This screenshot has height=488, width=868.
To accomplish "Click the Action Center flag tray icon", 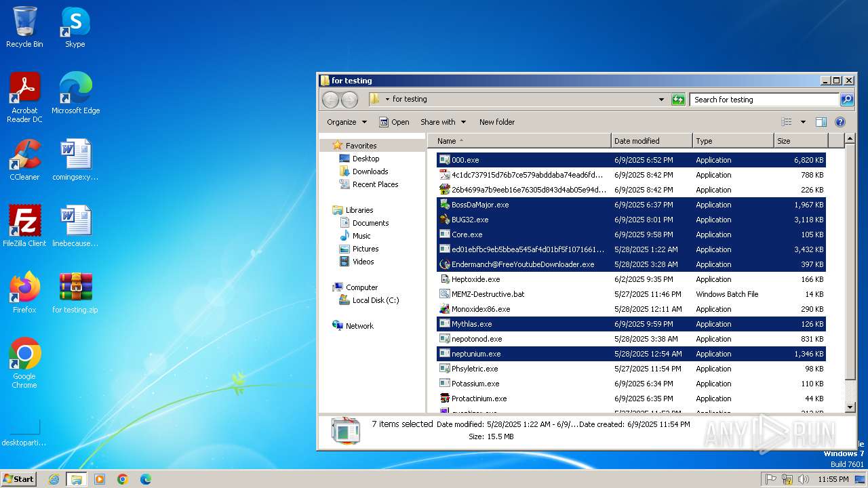I will click(771, 479).
